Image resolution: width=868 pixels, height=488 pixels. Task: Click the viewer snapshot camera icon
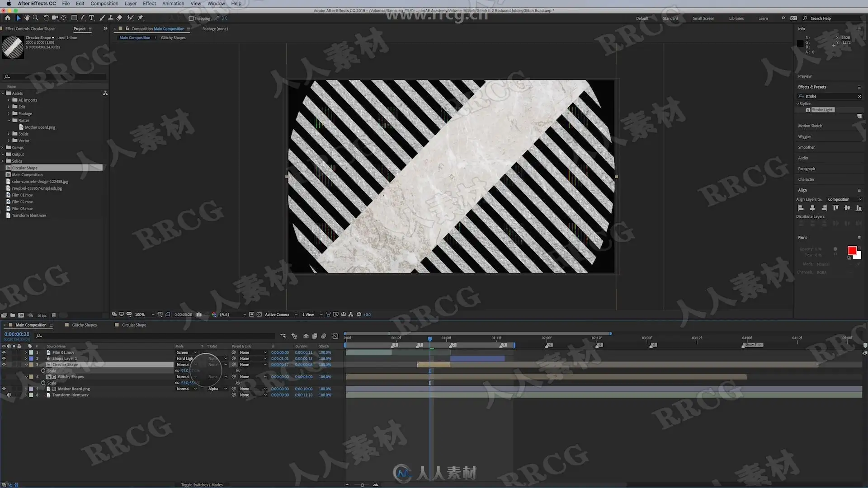(x=199, y=314)
